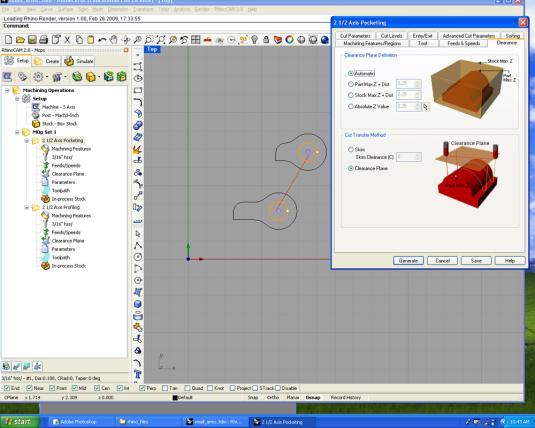The width and height of the screenshot is (535, 428).
Task: Click the padlock Lock icon
Action: click(266, 40)
